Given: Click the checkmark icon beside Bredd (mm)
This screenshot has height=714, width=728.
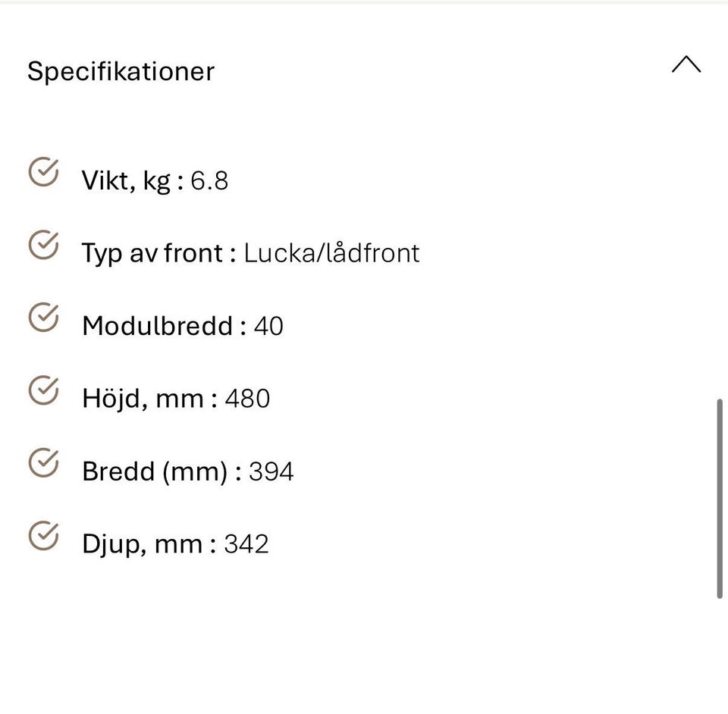Looking at the screenshot, I should (x=44, y=463).
